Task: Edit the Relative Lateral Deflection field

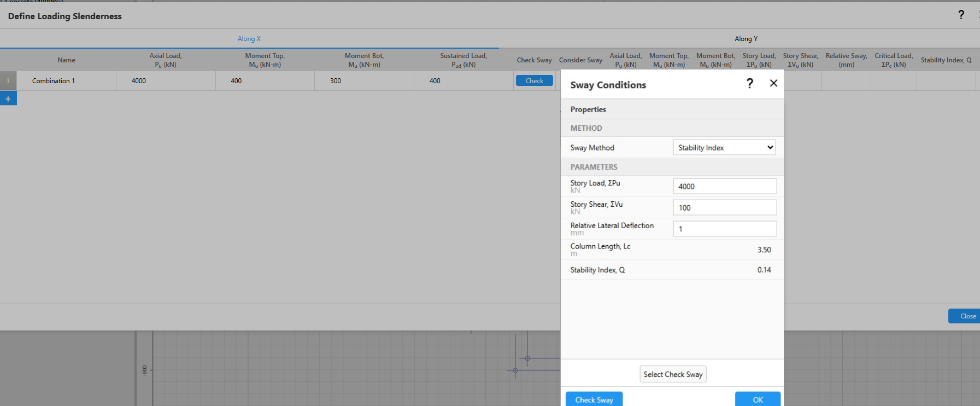Action: [x=724, y=229]
